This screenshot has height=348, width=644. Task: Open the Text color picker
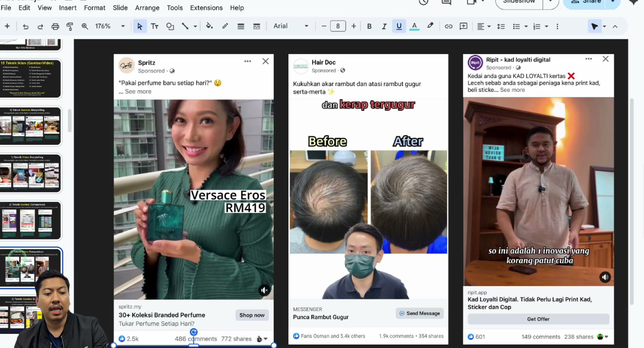(414, 26)
